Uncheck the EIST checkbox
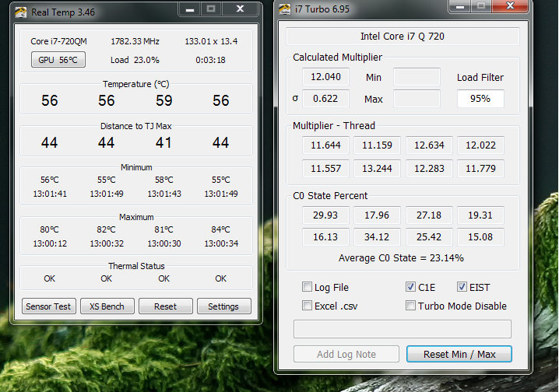The image size is (559, 392). click(x=462, y=287)
